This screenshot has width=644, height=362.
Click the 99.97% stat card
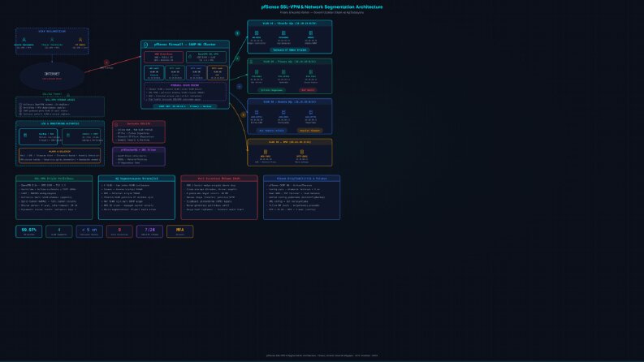28,231
